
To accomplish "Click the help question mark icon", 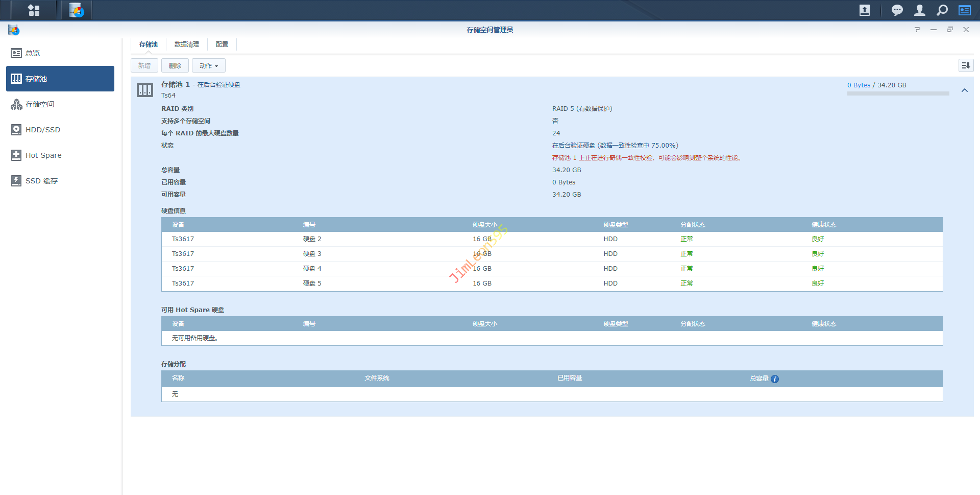I will pos(917,30).
